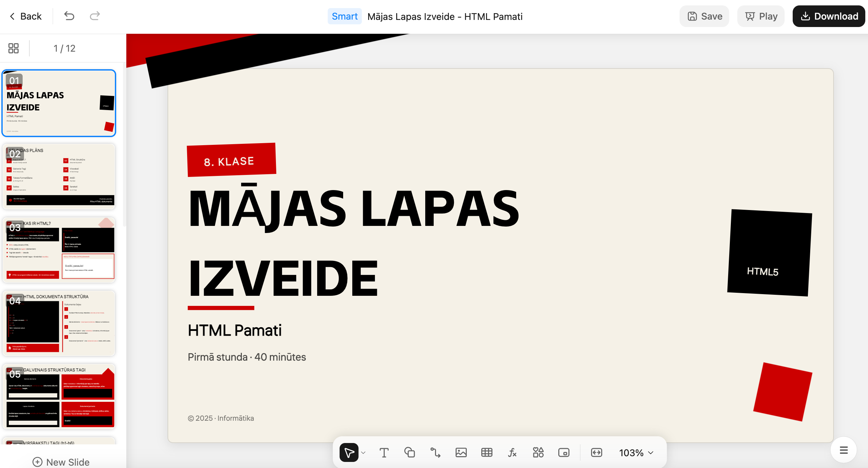Click the Download button

[x=829, y=16]
